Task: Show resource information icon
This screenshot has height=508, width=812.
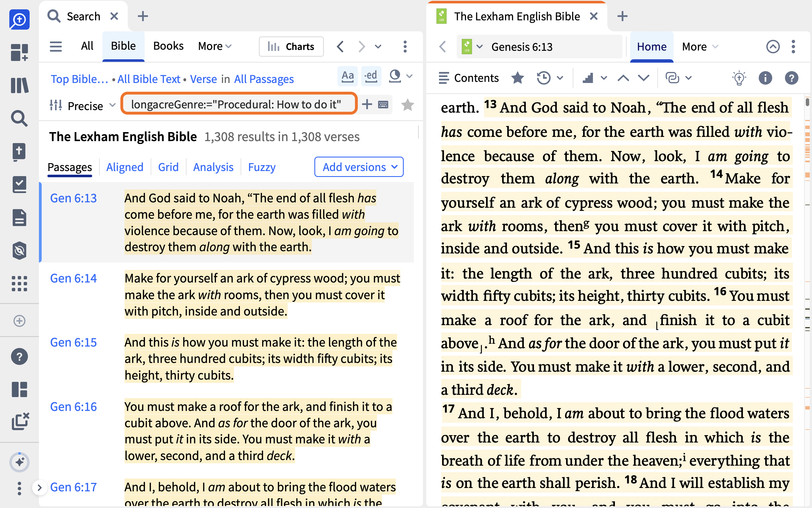Action: point(765,78)
